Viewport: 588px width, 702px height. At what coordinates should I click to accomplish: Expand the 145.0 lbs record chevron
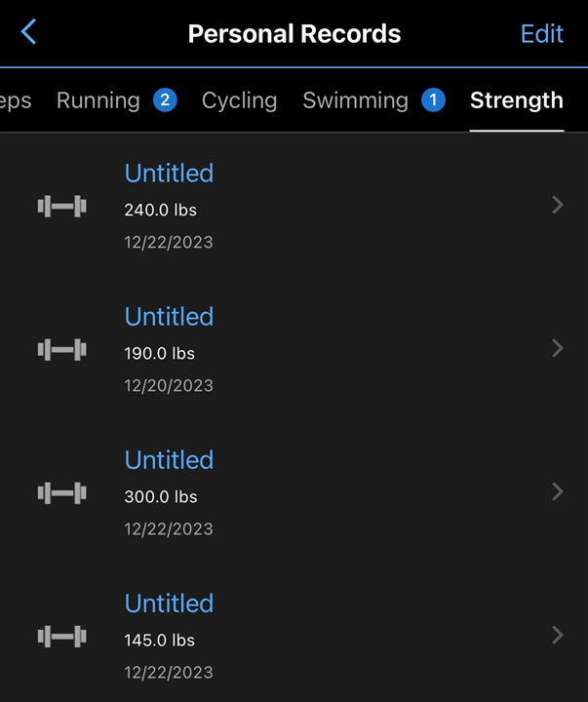[x=557, y=635]
